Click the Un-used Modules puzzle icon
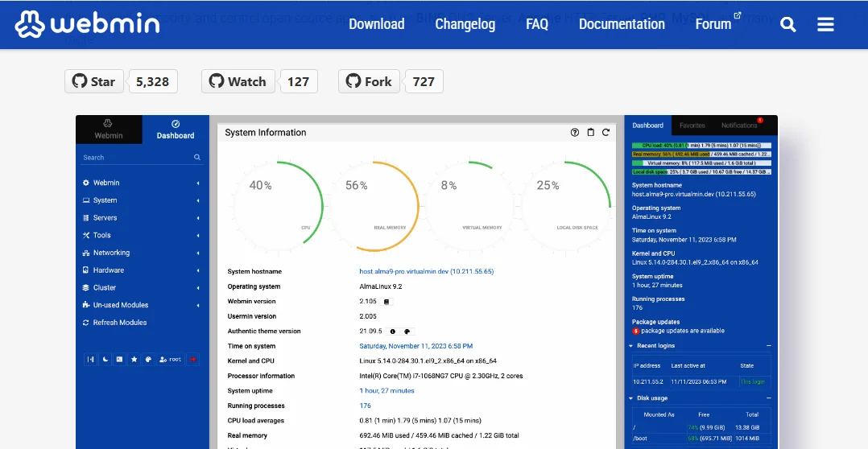The width and height of the screenshot is (868, 449). pyautogui.click(x=86, y=305)
